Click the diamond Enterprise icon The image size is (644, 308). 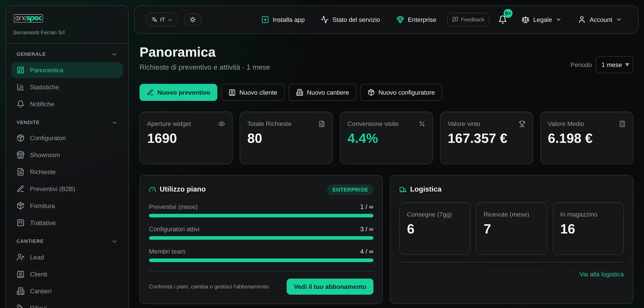click(x=400, y=20)
